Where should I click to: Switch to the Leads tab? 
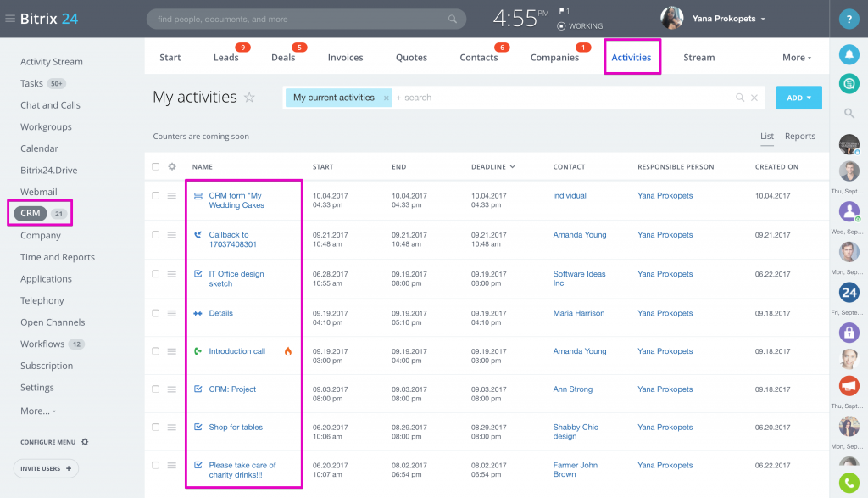tap(225, 57)
